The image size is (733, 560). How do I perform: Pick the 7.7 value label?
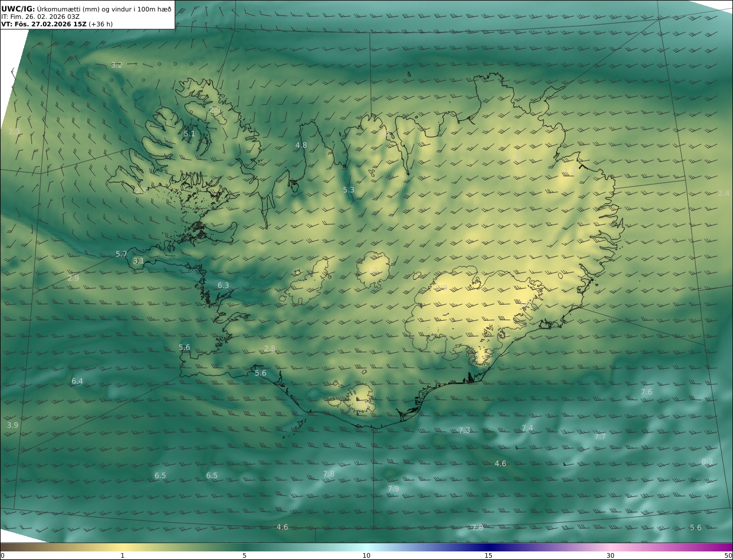tap(600, 437)
